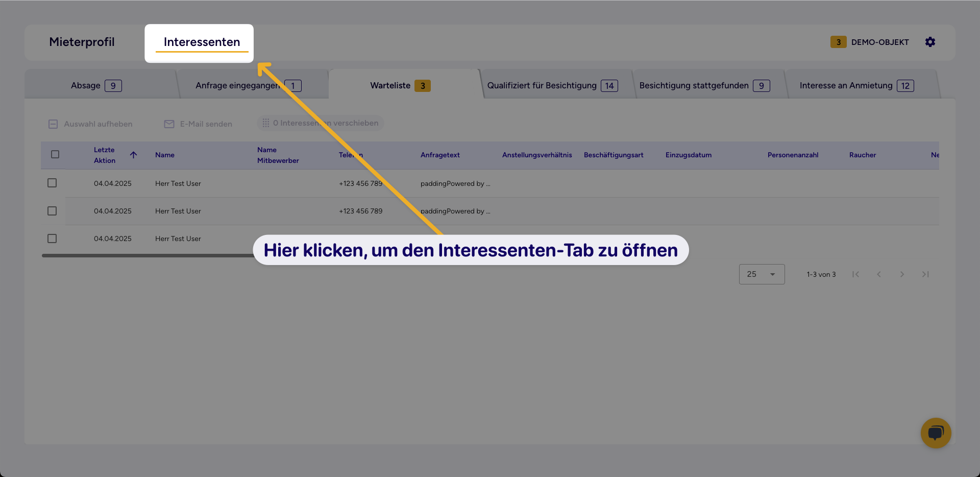Click the Auswahl aufheben deselect icon

[x=53, y=124]
